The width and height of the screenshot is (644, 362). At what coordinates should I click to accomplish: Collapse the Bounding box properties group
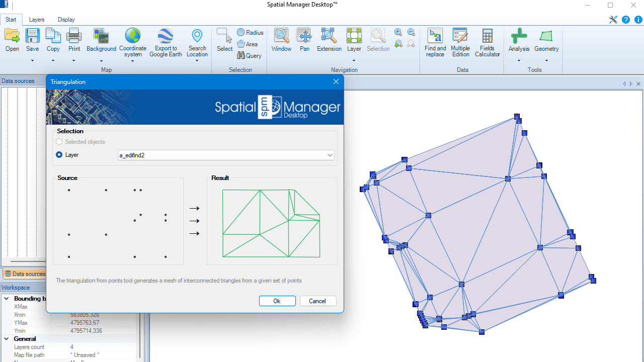(x=7, y=299)
